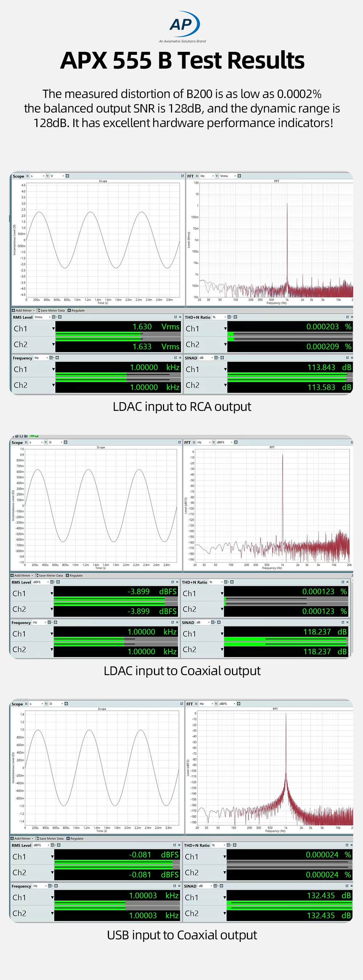
Task: Pop out the Scope graph with Y unit V
Action: pos(182,176)
